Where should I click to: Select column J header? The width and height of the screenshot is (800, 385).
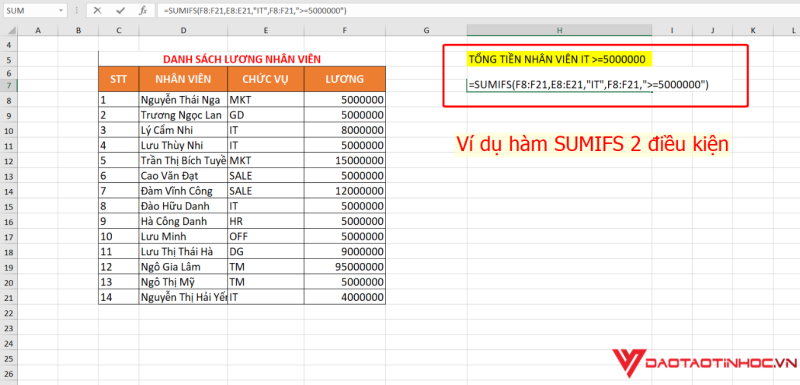click(712, 31)
